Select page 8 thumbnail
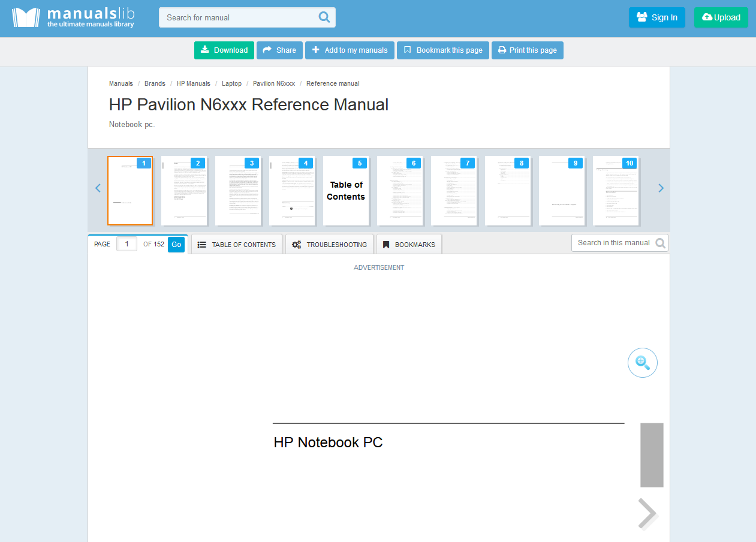 pyautogui.click(x=508, y=191)
